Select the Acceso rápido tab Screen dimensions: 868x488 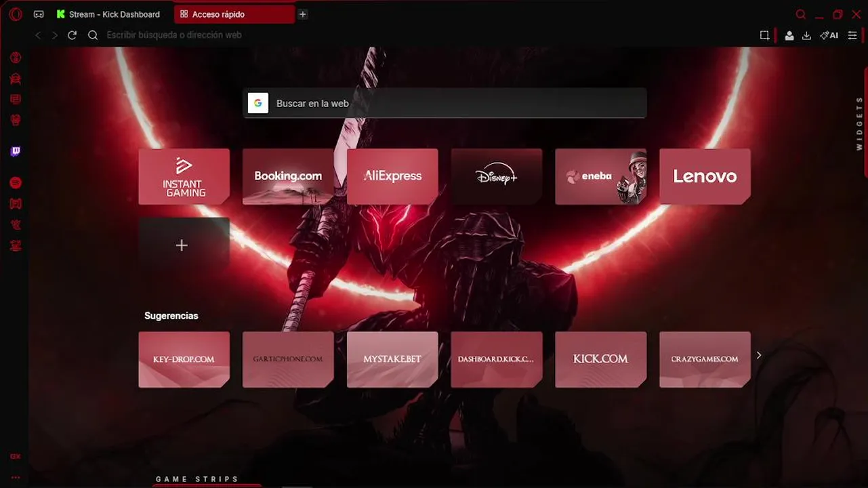[234, 14]
